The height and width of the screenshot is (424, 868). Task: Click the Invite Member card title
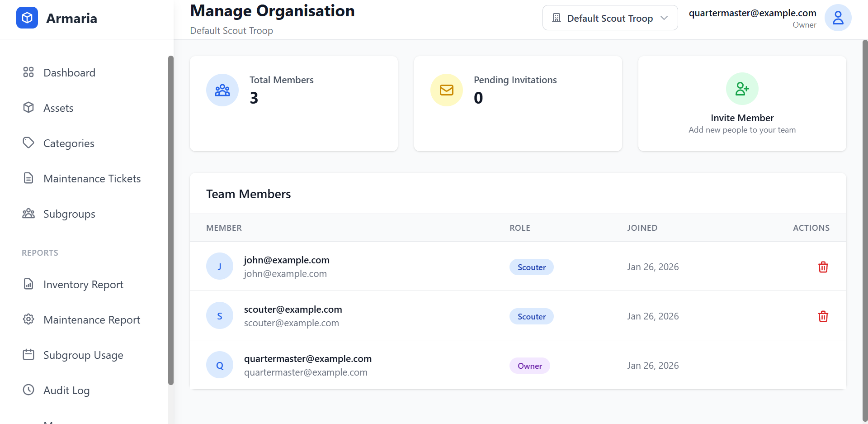point(742,118)
